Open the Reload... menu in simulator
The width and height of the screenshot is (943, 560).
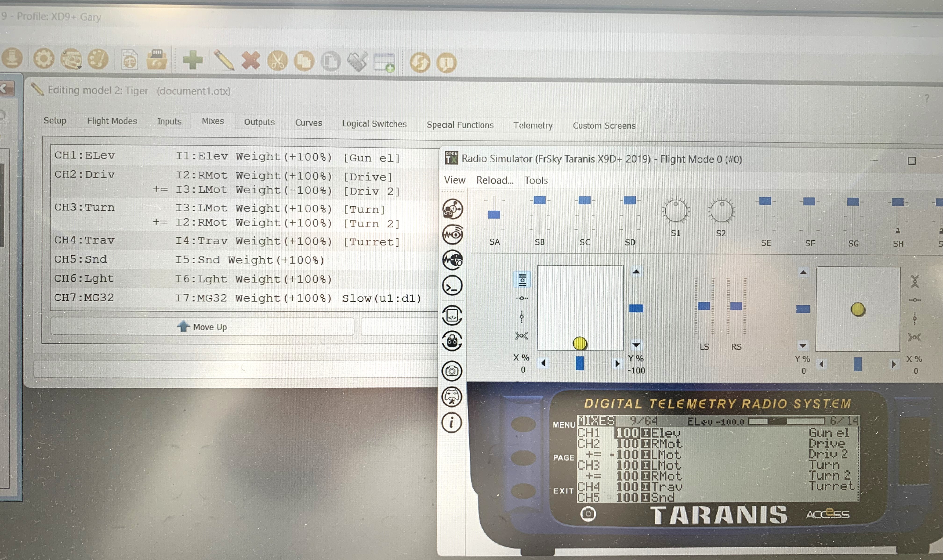click(x=495, y=180)
